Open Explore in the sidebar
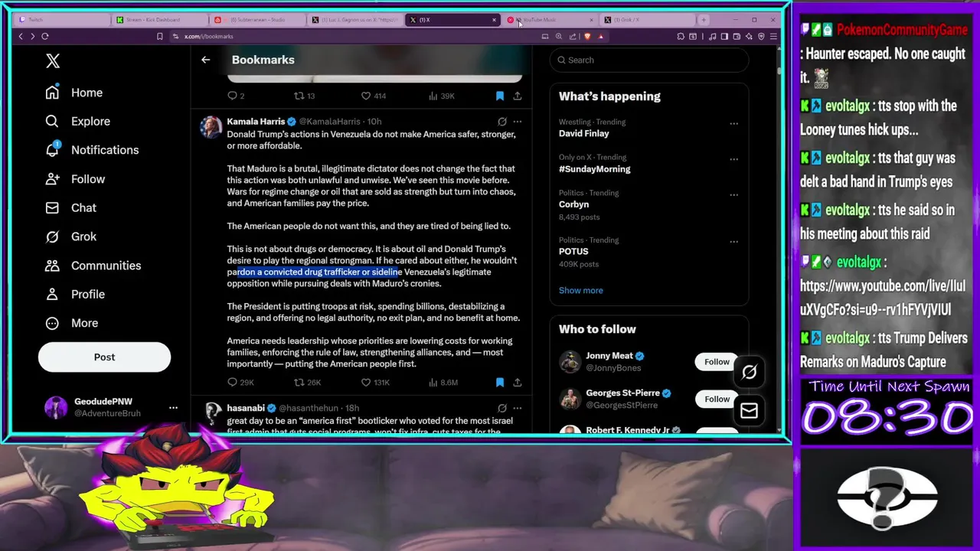980x551 pixels. tap(77, 121)
